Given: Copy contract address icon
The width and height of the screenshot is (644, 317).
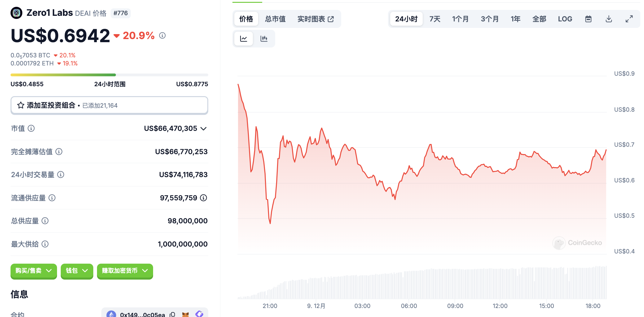Looking at the screenshot, I should pos(172,314).
